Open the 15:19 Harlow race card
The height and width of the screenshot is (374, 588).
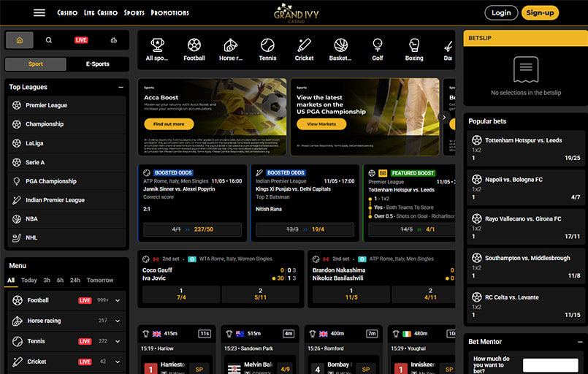point(177,348)
